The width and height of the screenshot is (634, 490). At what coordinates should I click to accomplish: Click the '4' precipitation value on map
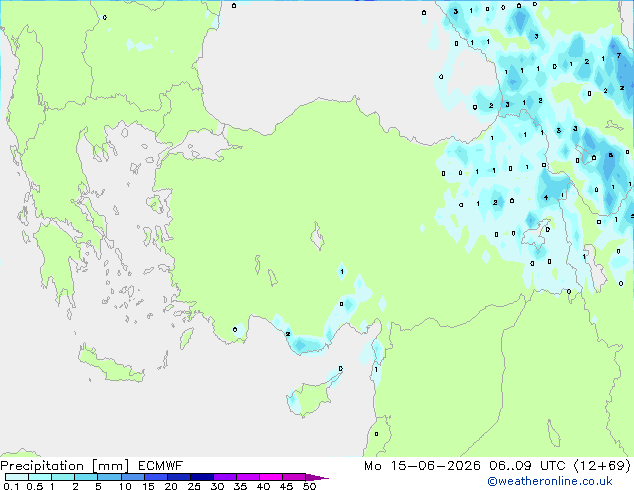point(546,197)
